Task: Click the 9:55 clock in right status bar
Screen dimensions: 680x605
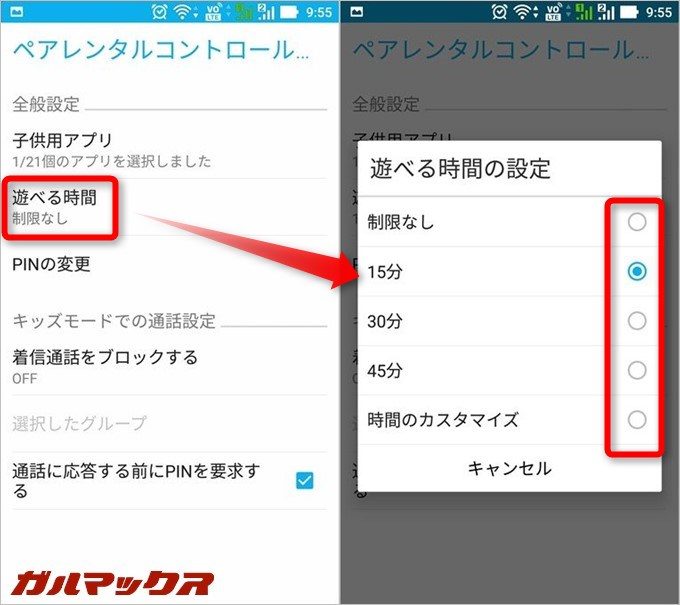Action: 659,12
